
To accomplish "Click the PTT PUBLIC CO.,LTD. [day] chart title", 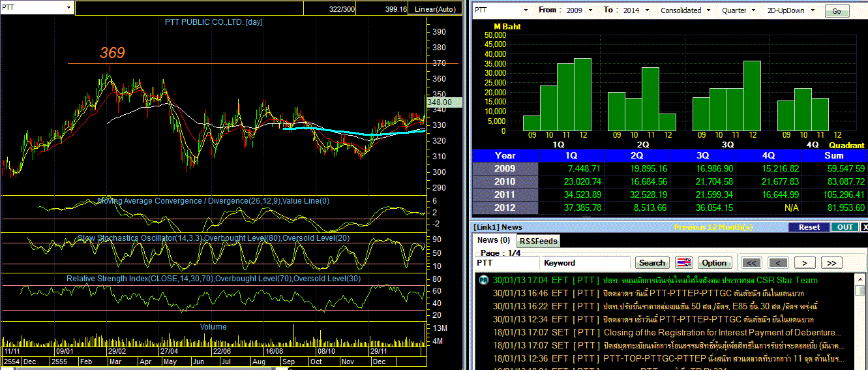I will pos(213,22).
